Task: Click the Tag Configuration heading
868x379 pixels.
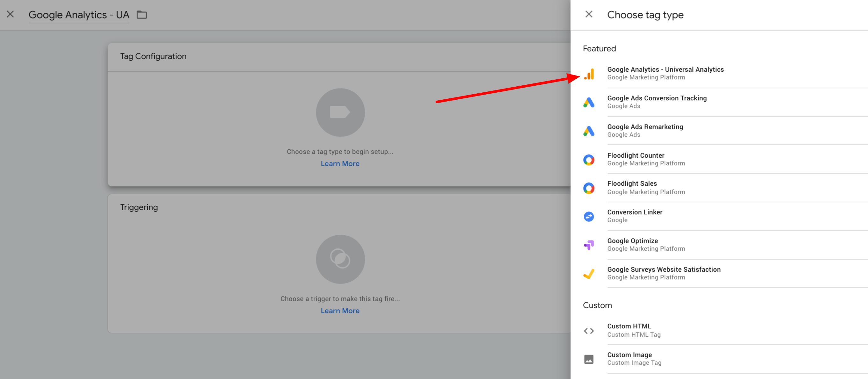Action: [153, 56]
